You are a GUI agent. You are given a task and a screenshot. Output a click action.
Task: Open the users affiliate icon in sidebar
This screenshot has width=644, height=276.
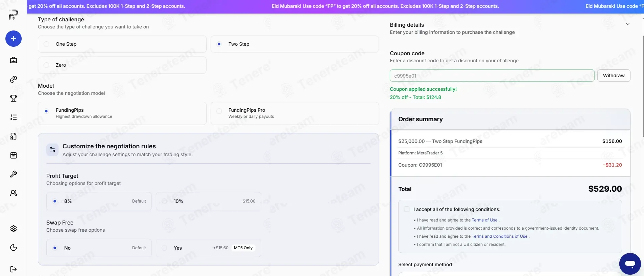tap(14, 193)
